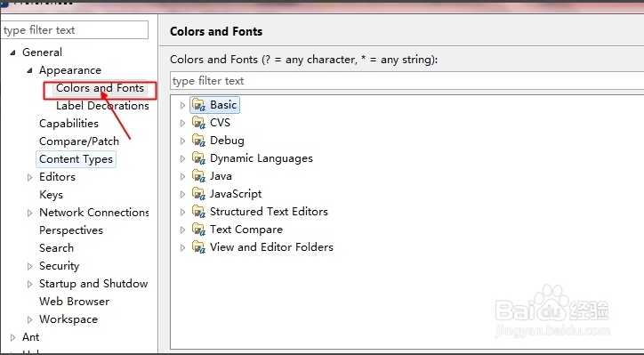The width and height of the screenshot is (644, 355).
Task: Open the Keys preference page
Action: (51, 195)
